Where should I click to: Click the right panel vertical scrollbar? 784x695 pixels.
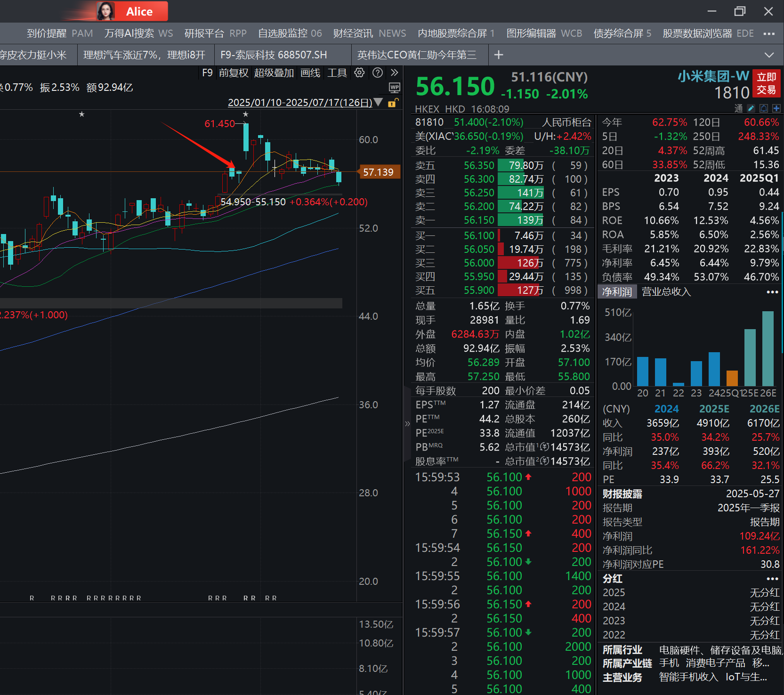782,283
